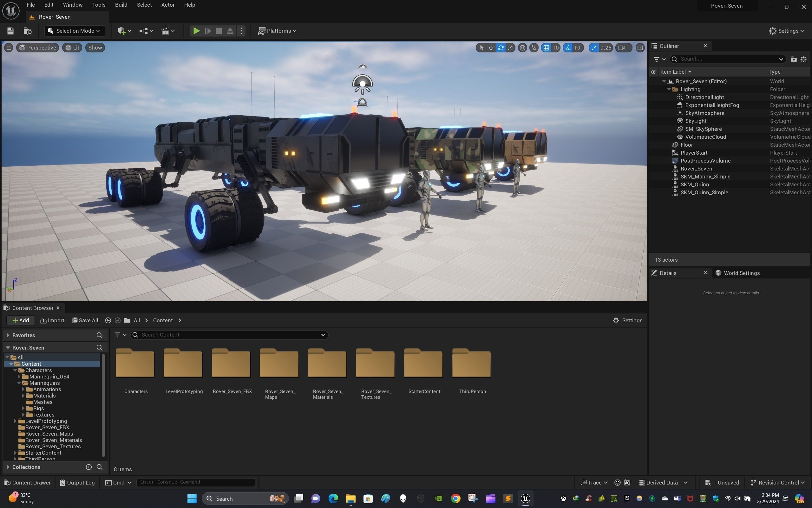Open Selection Mode dropdown
The image size is (812, 508).
click(75, 31)
